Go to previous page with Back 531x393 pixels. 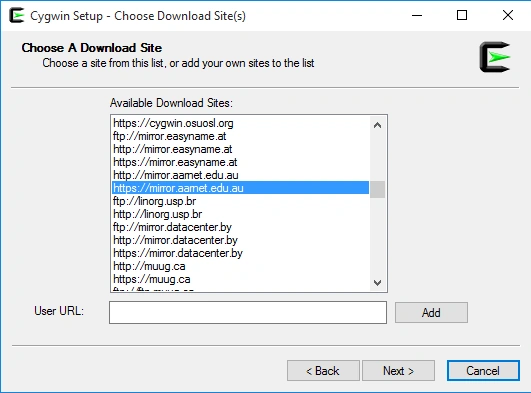pos(323,371)
